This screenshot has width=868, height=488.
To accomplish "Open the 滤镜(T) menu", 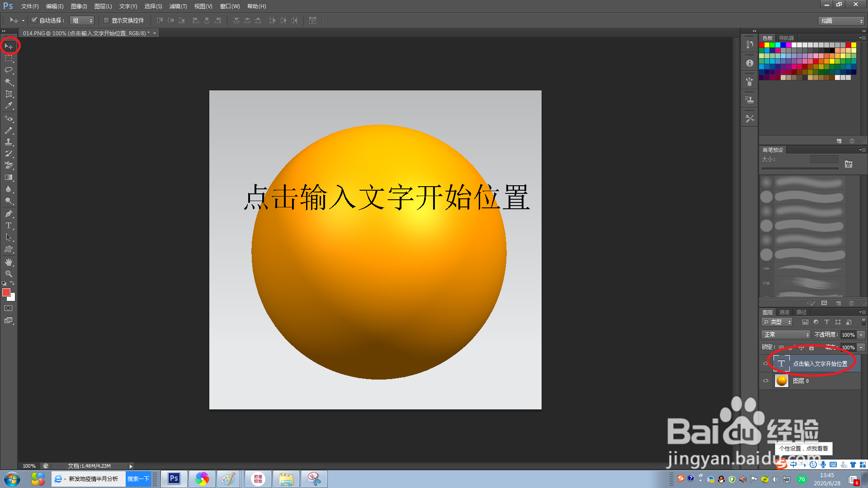I will tap(178, 6).
